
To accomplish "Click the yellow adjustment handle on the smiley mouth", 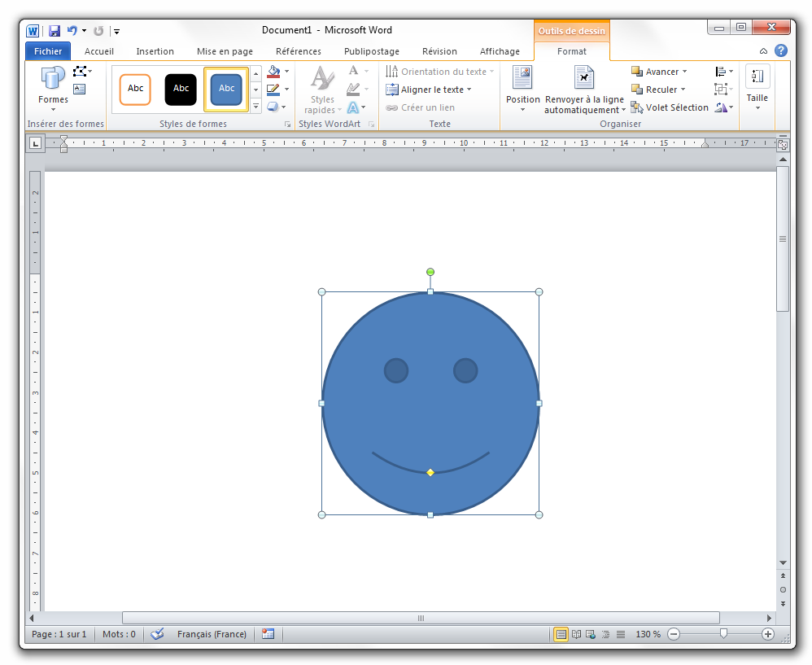I will pos(430,472).
